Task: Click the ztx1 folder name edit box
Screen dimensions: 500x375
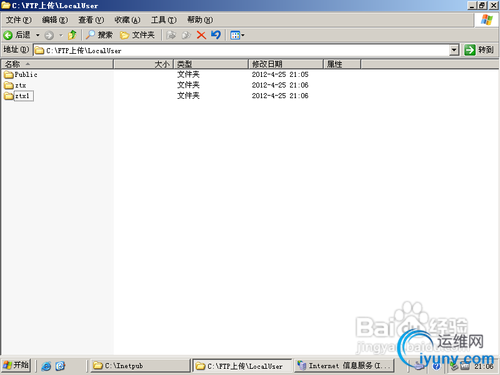Action: point(23,96)
